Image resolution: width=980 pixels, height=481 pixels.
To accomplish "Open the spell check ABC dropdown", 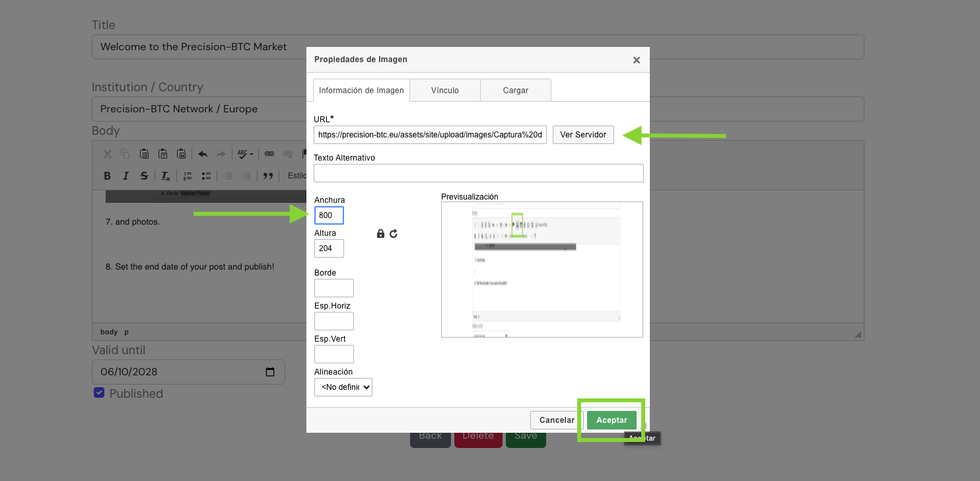I will pos(245,154).
